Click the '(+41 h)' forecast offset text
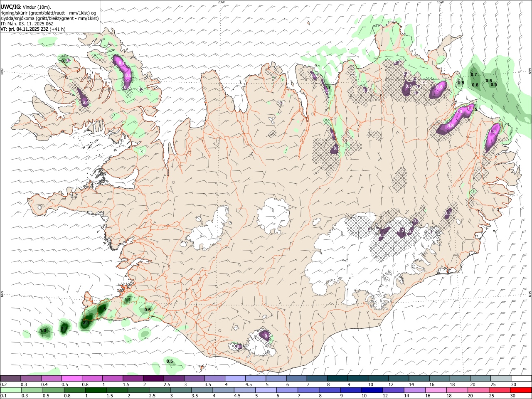 (58, 30)
